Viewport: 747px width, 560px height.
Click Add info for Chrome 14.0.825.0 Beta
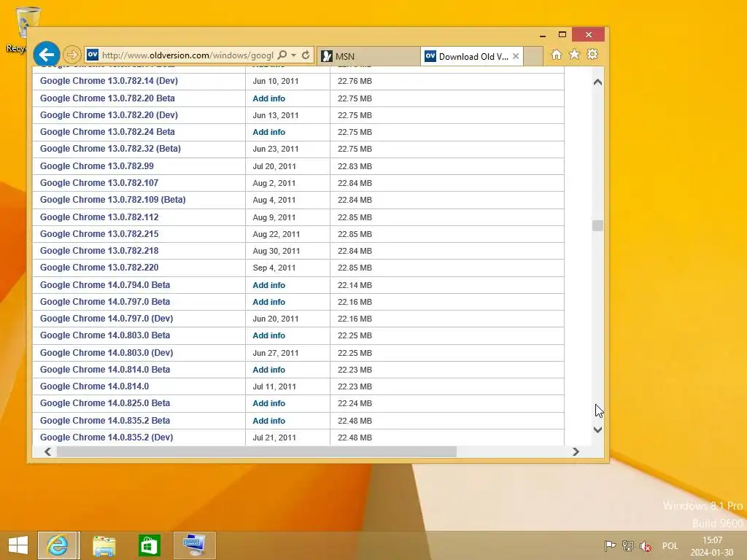(x=268, y=403)
